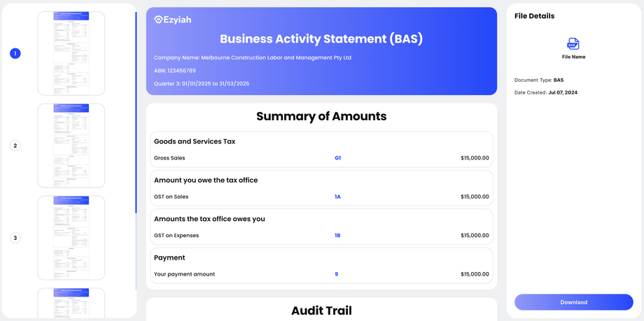This screenshot has height=321, width=644.
Task: Click the 1B code link
Action: (337, 236)
